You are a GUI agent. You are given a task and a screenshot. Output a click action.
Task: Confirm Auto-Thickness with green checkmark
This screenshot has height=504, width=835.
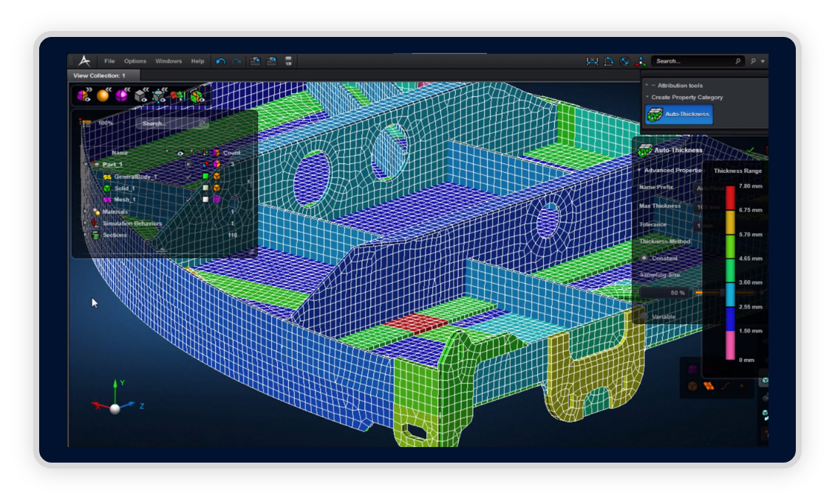click(x=751, y=151)
